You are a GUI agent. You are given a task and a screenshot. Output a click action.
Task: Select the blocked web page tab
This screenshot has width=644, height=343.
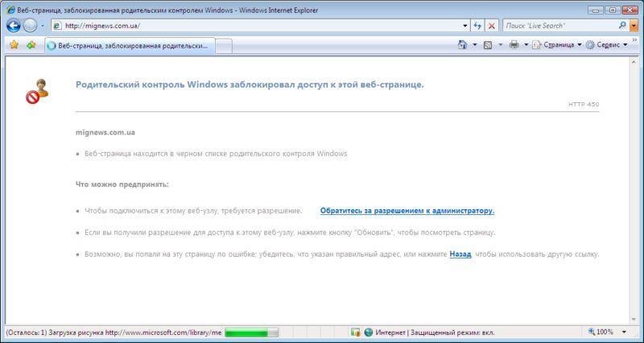127,46
